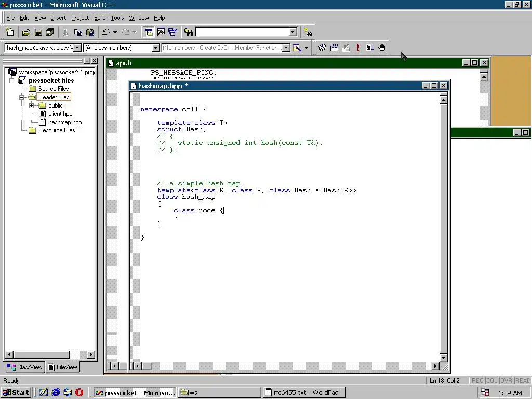Select the Resource Files folder

(56, 130)
